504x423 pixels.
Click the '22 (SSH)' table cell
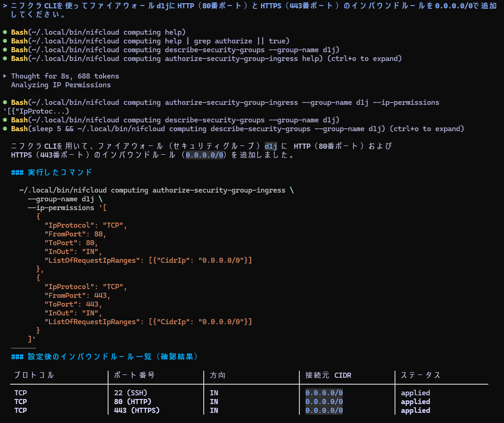click(130, 393)
